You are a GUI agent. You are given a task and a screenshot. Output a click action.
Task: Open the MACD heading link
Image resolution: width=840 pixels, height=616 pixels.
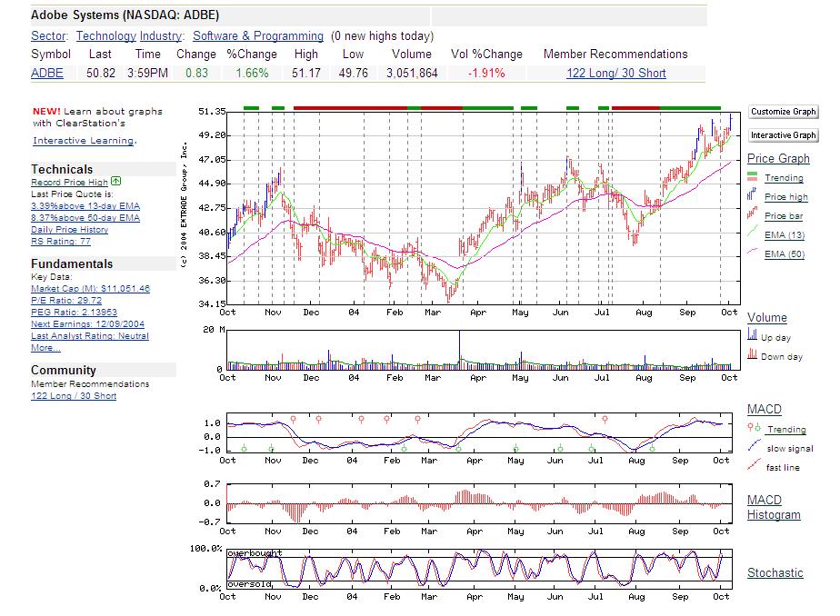tap(765, 410)
